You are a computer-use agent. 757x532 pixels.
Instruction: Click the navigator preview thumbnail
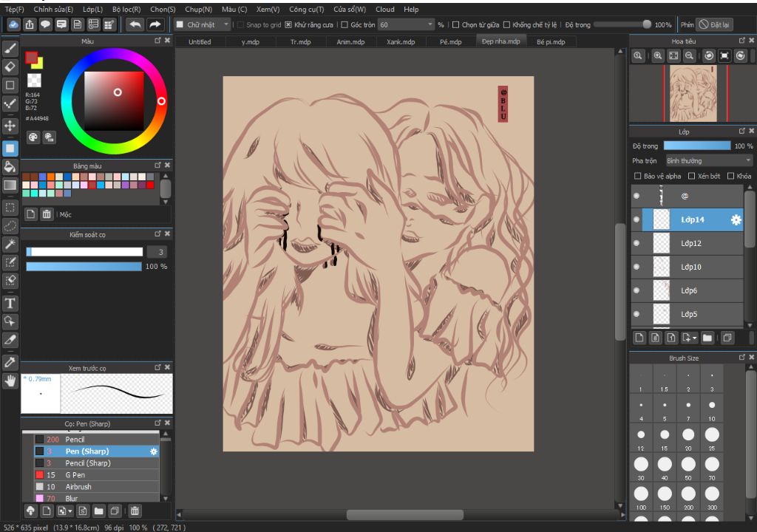coord(693,94)
